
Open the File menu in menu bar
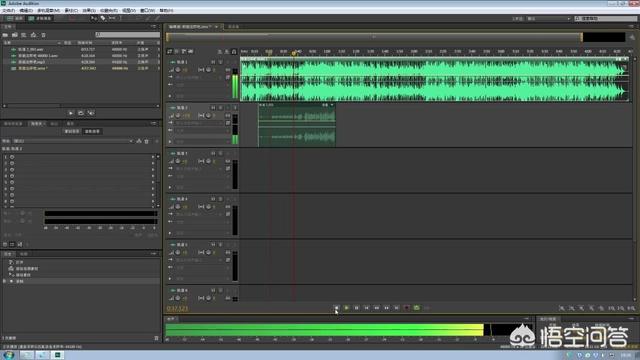(9, 10)
